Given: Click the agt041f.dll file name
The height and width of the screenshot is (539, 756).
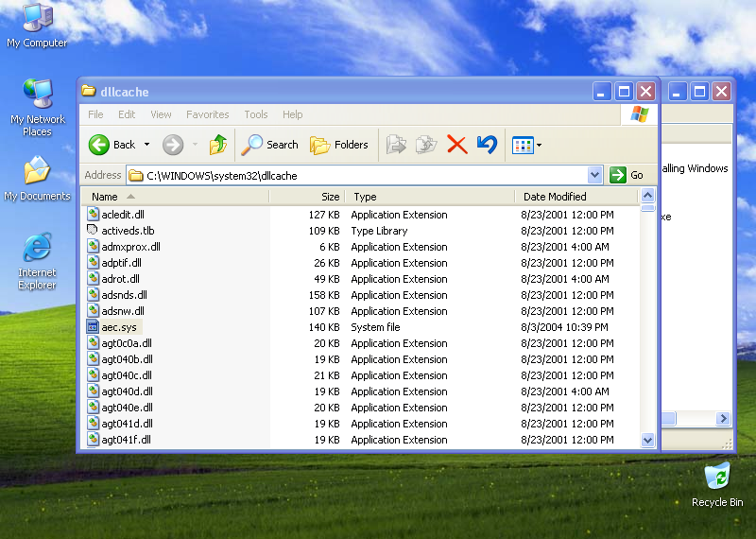Looking at the screenshot, I should (126, 440).
